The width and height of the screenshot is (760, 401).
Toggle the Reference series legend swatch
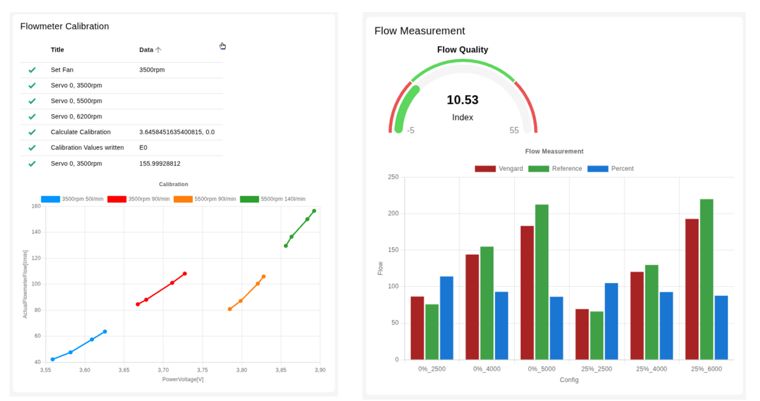click(538, 169)
